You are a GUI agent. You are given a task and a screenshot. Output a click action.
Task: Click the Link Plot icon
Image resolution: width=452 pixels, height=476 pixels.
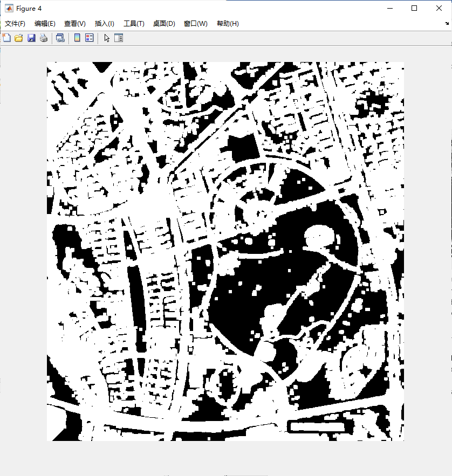pyautogui.click(x=60, y=38)
